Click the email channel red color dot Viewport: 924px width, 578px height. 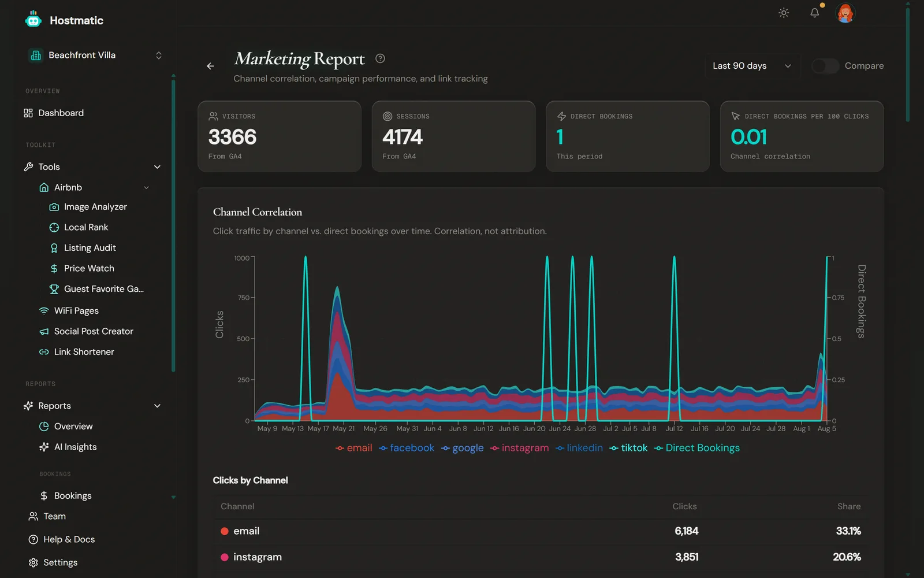coord(225,531)
